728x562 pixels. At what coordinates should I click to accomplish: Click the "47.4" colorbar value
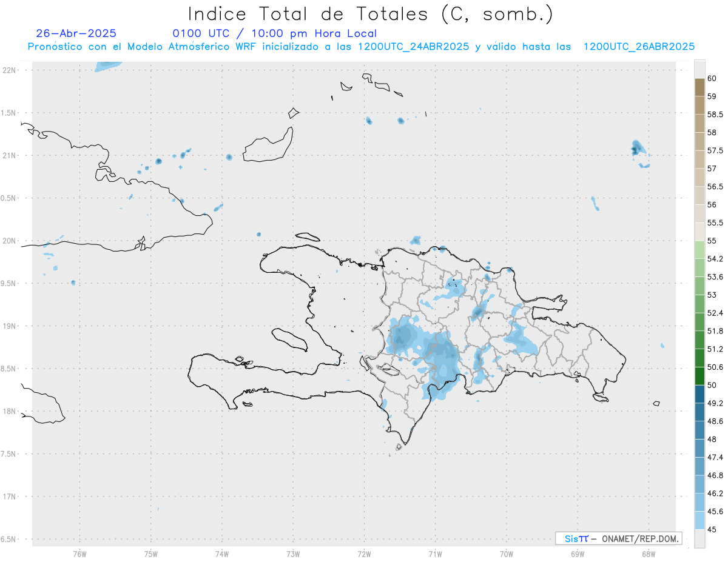[715, 457]
